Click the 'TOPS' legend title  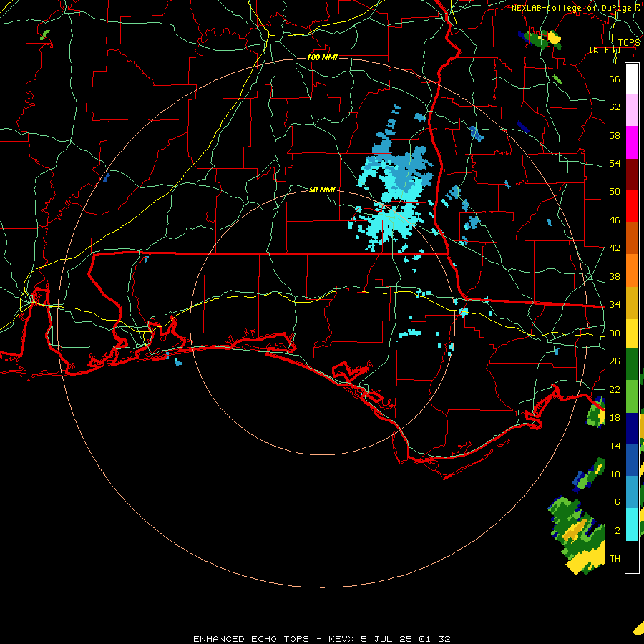tap(629, 43)
